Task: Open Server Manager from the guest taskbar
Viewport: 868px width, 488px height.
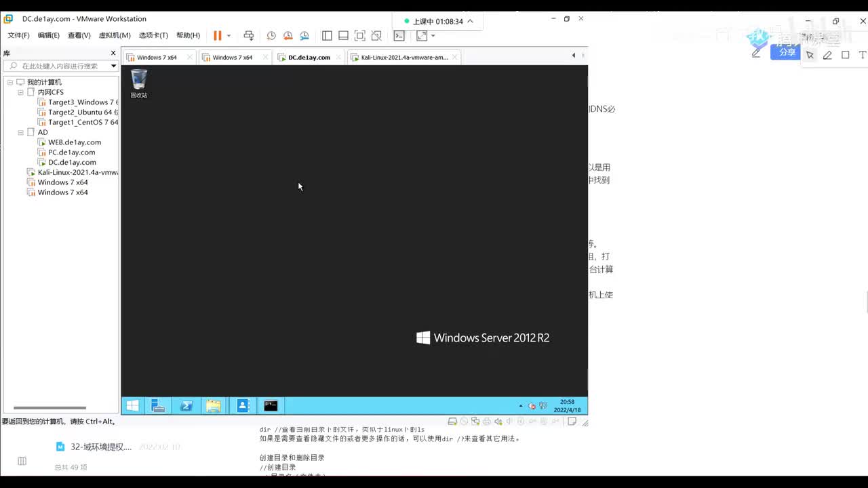Action: click(158, 406)
